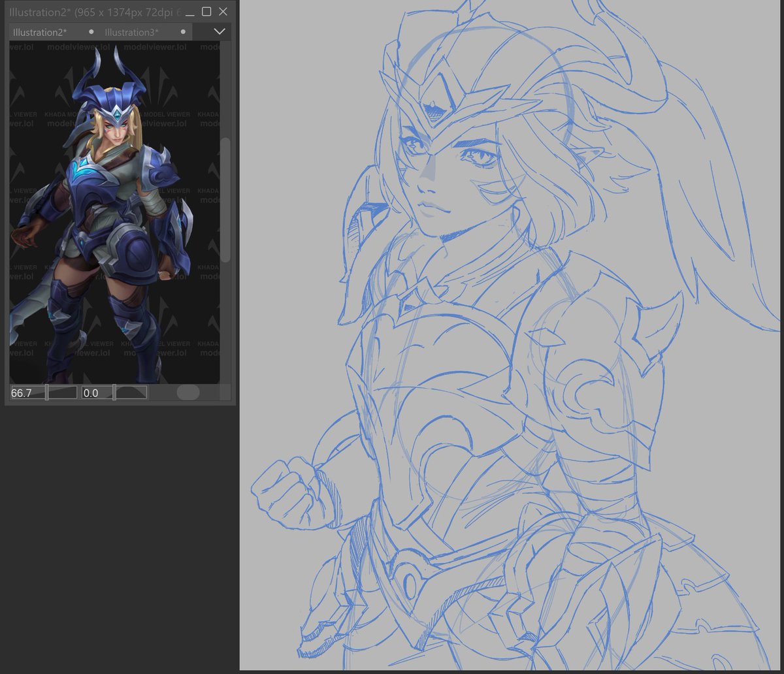Close the Illustration3* tab using its dot

coord(183,32)
